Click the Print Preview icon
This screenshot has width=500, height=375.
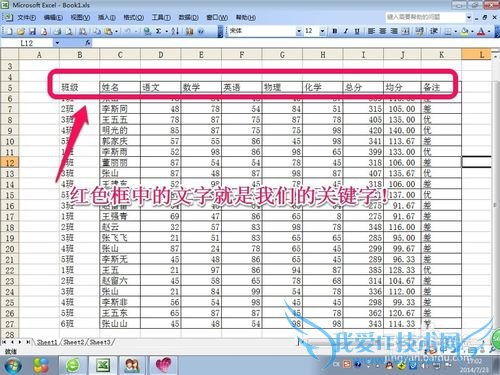point(69,32)
